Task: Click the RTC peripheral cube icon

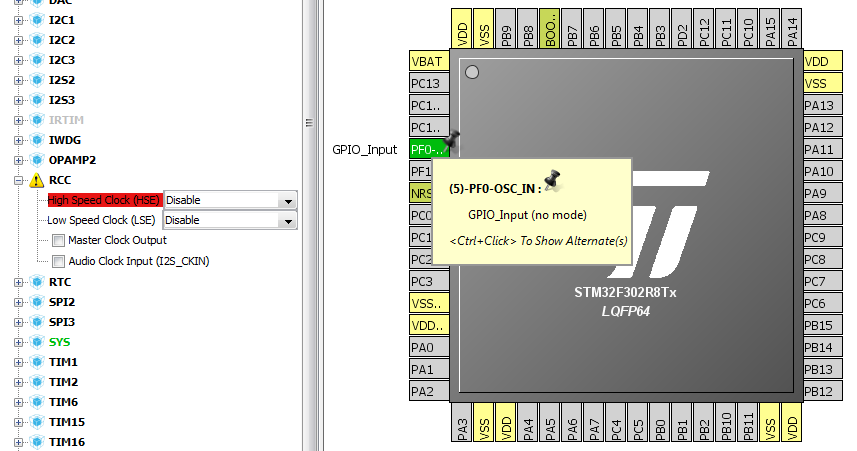Action: 37,282
